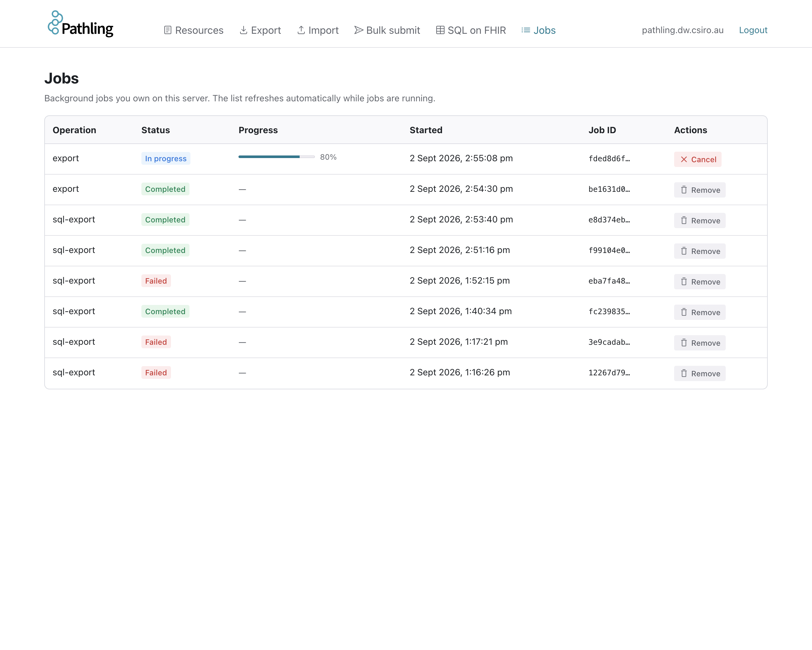
Task: Click the Started column header
Action: coord(426,130)
